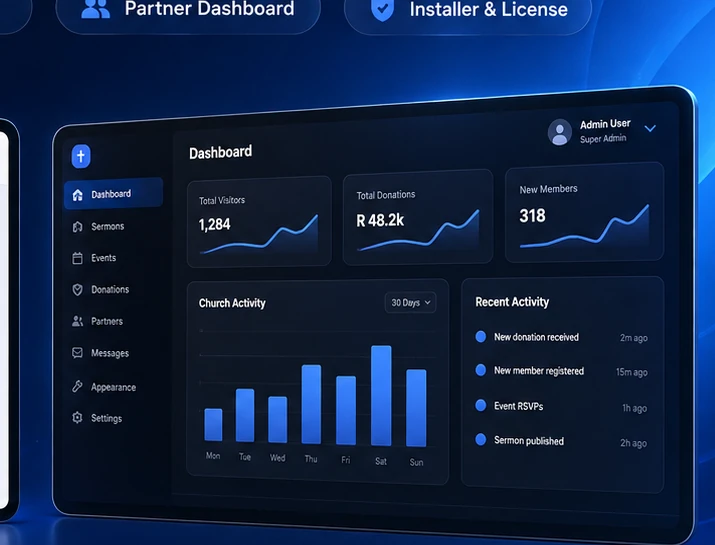Viewport: 715px width, 545px height.
Task: Click the '2h ago' timestamp
Action: tap(633, 443)
